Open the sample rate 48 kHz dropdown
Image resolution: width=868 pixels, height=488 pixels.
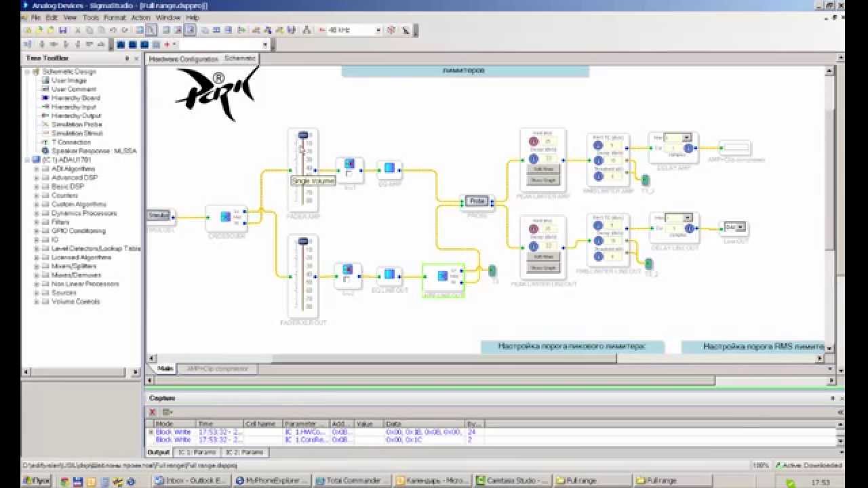(377, 30)
